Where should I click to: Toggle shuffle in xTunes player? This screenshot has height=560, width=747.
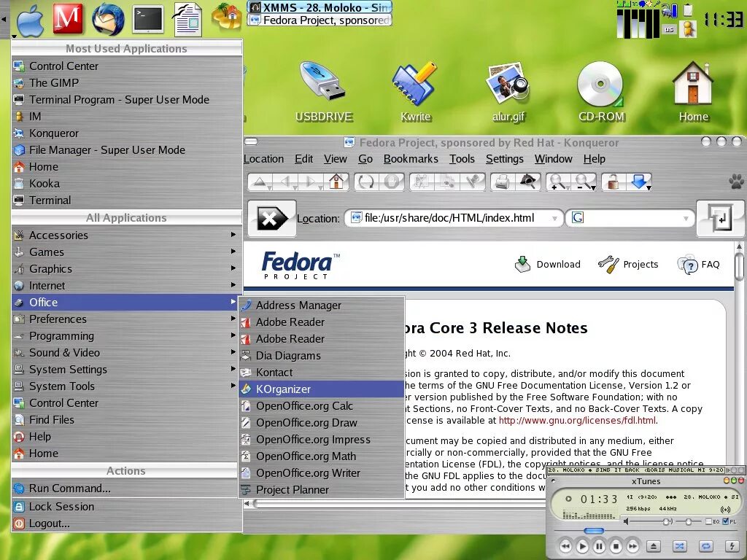pos(680,546)
